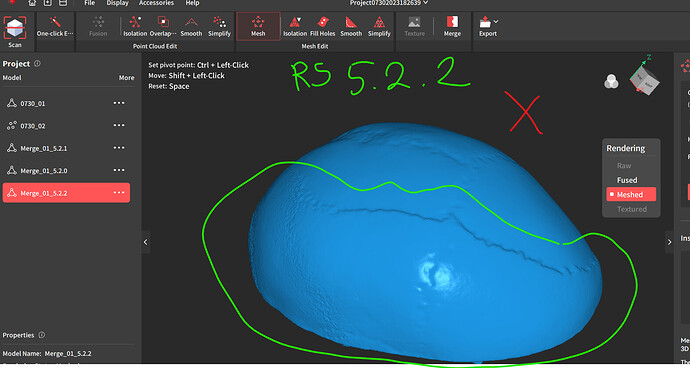Click the Texture tool
Screen dimensions: 690x368
click(414, 26)
